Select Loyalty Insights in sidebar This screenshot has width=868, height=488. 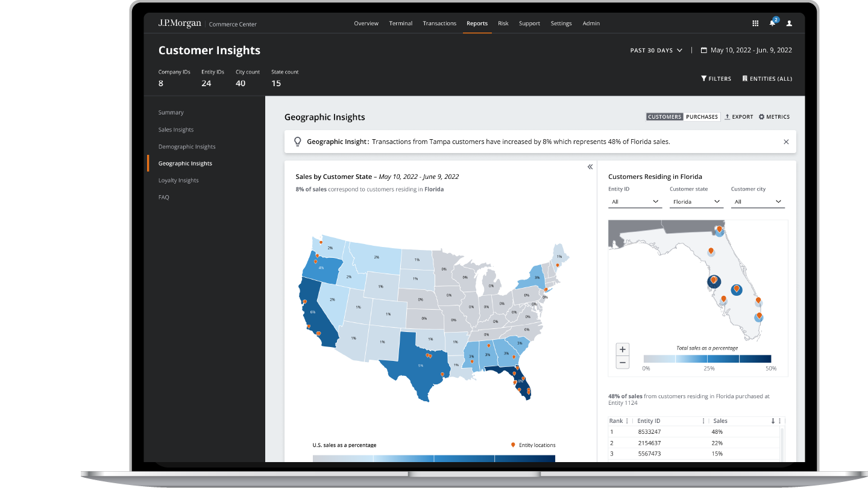tap(178, 181)
